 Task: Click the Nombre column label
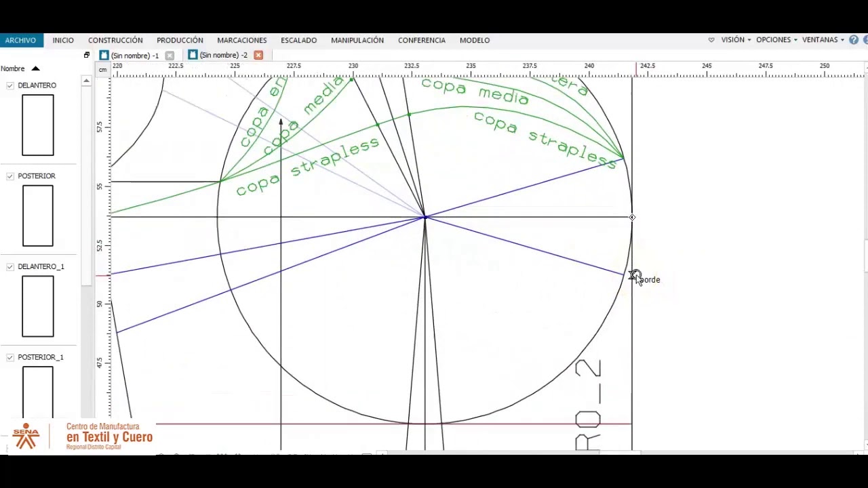tap(13, 68)
